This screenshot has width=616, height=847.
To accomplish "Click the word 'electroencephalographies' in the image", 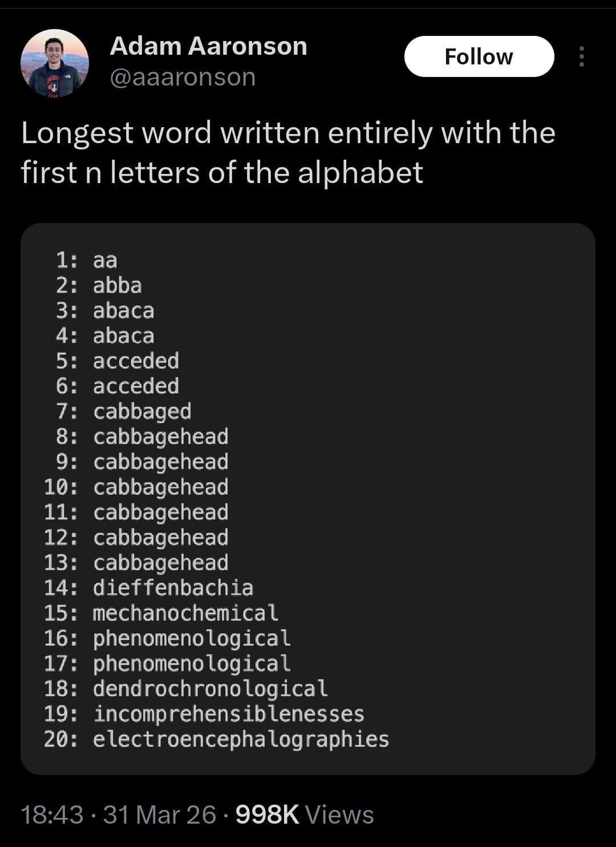I will pyautogui.click(x=241, y=739).
